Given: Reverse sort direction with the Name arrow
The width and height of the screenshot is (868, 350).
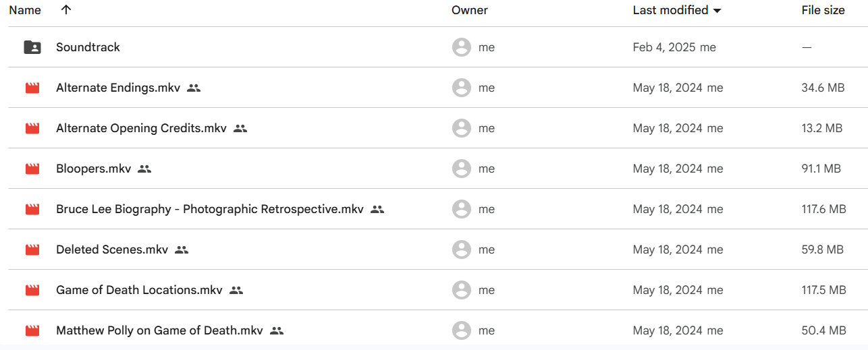Looking at the screenshot, I should pos(65,10).
